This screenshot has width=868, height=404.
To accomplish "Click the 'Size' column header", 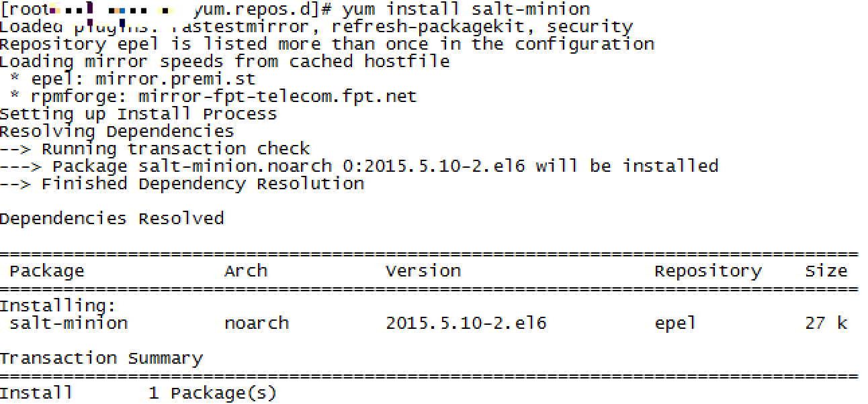I will [x=826, y=272].
